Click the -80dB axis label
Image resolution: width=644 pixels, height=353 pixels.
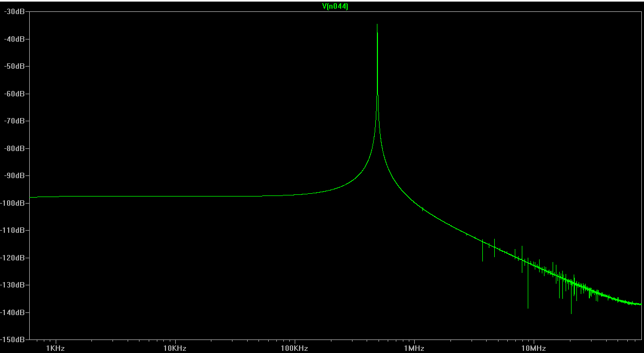pos(14,148)
